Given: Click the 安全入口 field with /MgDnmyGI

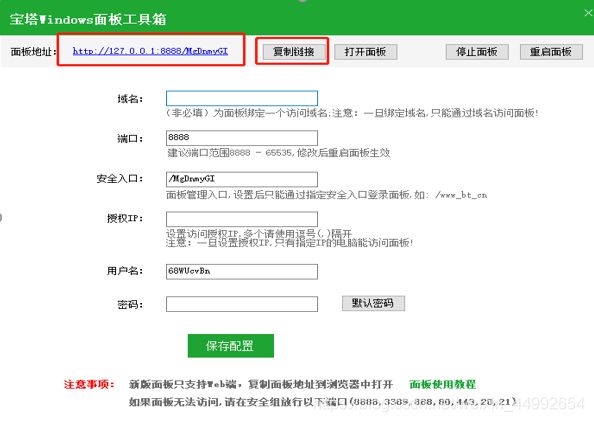Looking at the screenshot, I should tap(242, 179).
